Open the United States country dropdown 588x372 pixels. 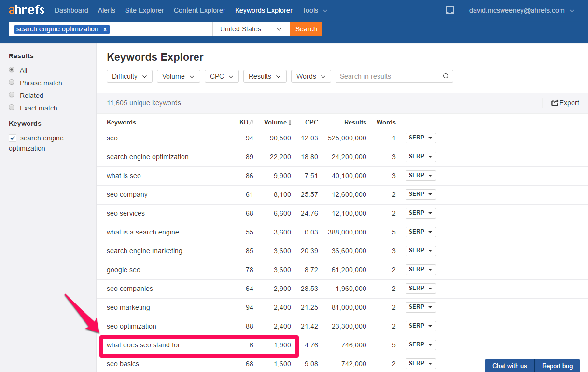(251, 29)
